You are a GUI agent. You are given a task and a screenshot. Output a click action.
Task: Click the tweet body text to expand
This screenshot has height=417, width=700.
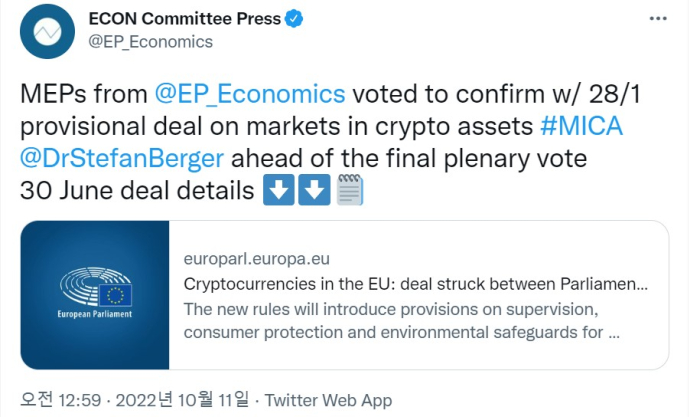[330, 143]
